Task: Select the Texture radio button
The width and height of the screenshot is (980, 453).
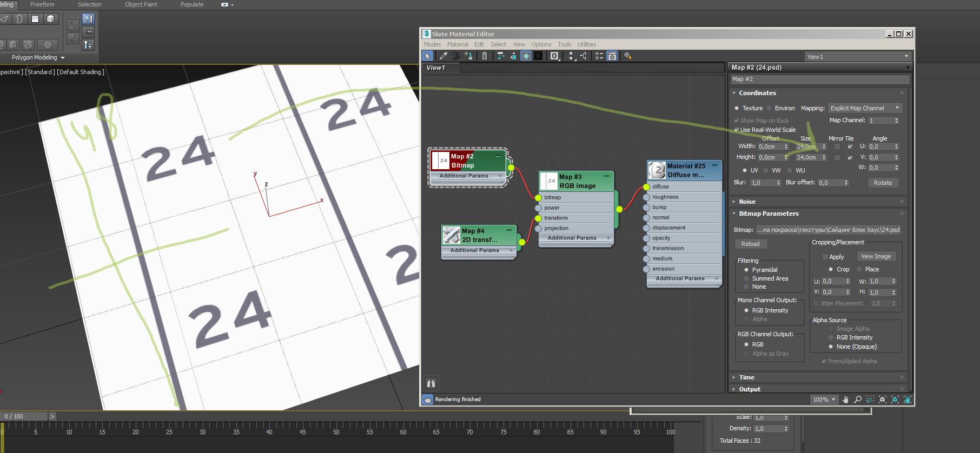Action: pos(736,108)
